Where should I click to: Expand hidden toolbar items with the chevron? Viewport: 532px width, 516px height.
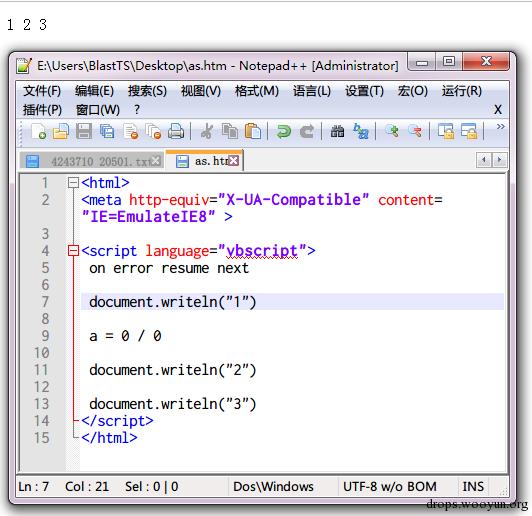[x=500, y=127]
